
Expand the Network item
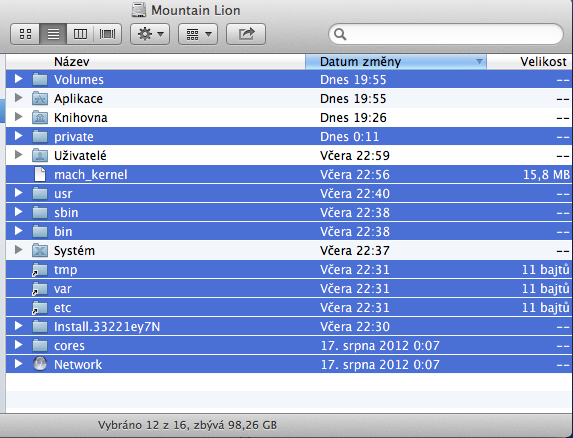18,364
